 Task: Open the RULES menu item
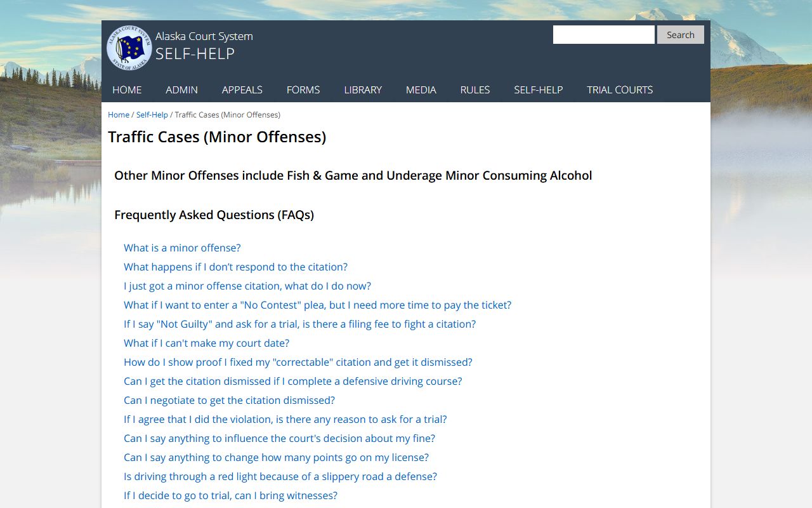click(x=475, y=90)
